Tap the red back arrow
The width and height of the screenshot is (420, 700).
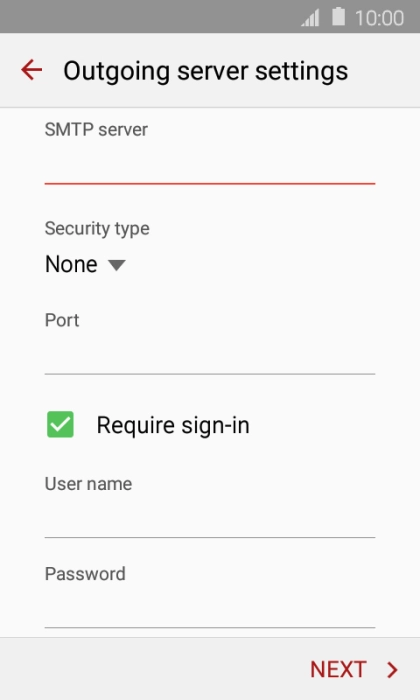pyautogui.click(x=31, y=70)
